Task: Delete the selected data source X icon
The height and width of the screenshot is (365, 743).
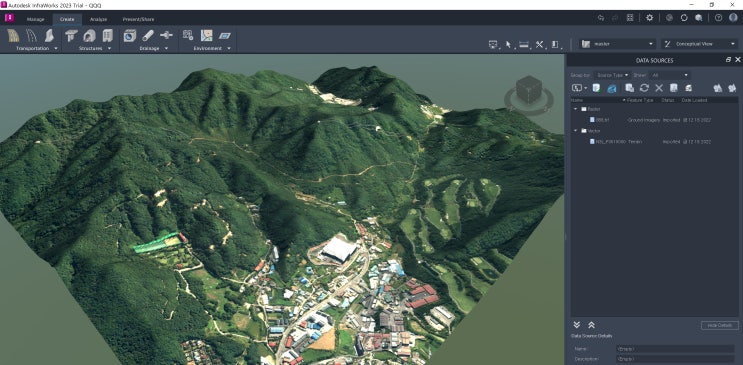Action: coord(659,88)
